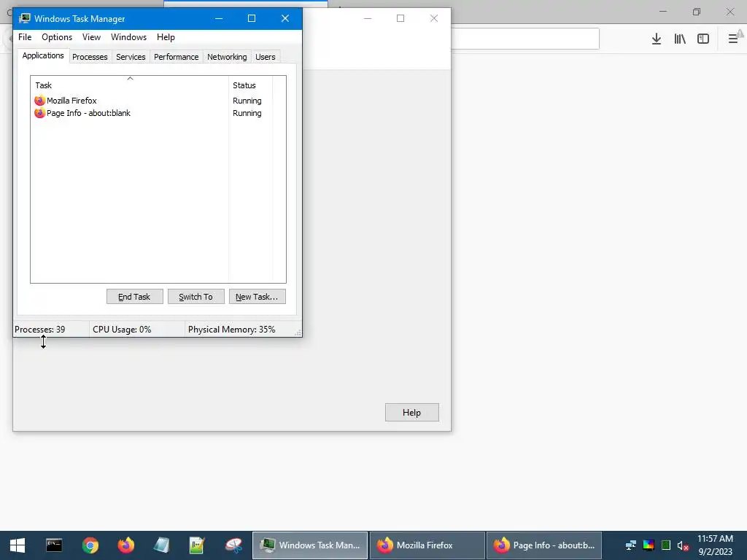
Task: Click the Firefox address bar field
Action: [524, 39]
